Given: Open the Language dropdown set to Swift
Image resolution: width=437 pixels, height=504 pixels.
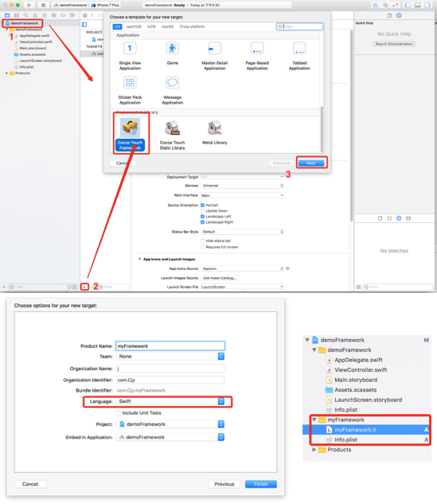Looking at the screenshot, I should click(x=170, y=401).
